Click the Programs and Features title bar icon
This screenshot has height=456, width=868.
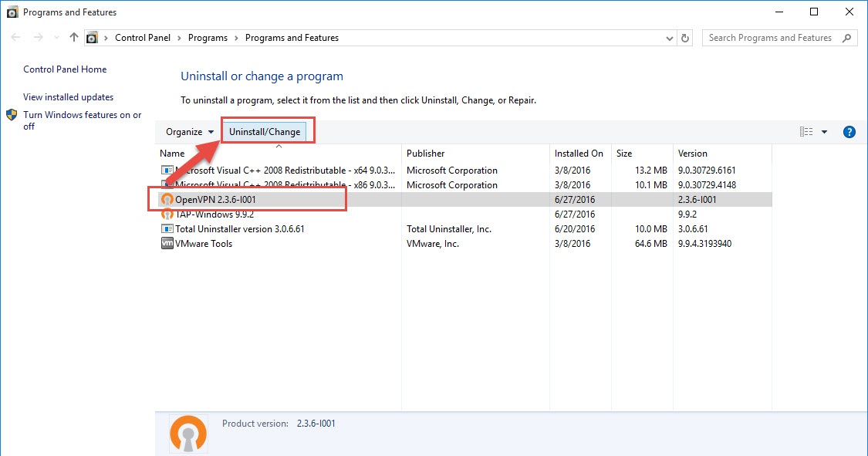12,12
